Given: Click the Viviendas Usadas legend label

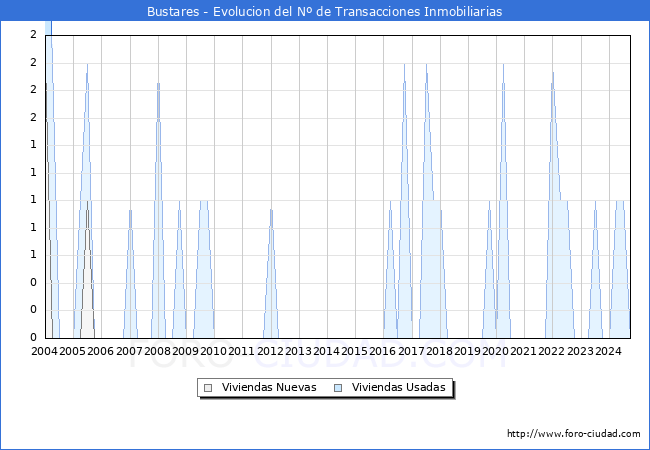Looking at the screenshot, I should click(399, 387).
